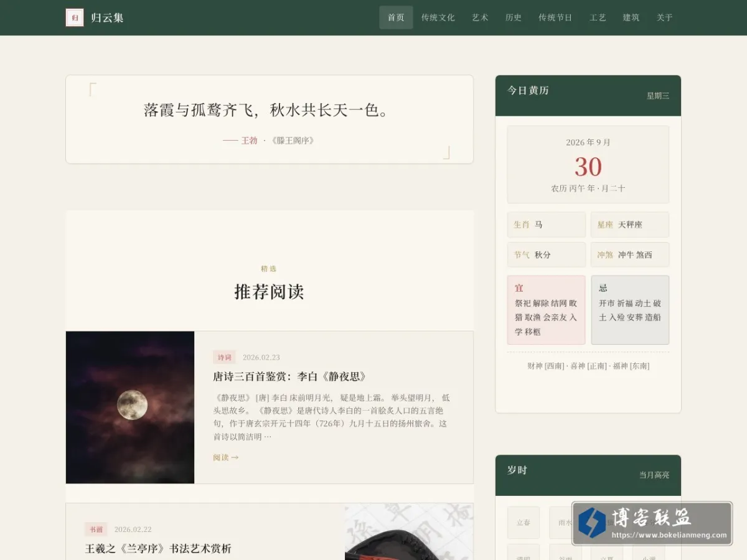Click the 宜 auspicious activities box
The height and width of the screenshot is (560, 747).
[x=547, y=310]
